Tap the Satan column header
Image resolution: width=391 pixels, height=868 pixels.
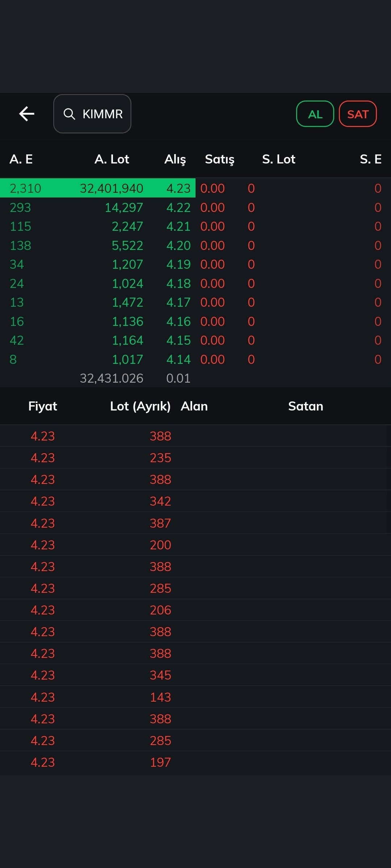click(306, 406)
